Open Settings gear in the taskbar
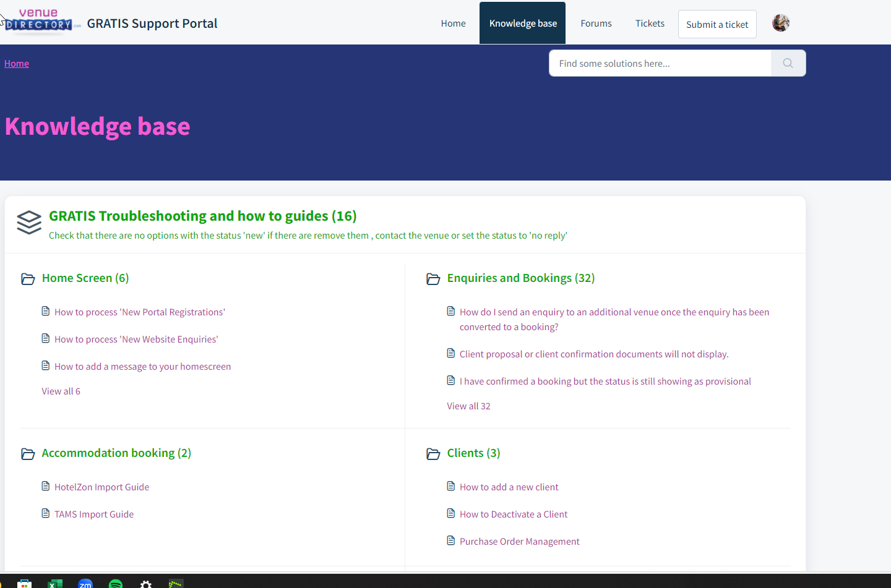891x588 pixels. coord(146,584)
